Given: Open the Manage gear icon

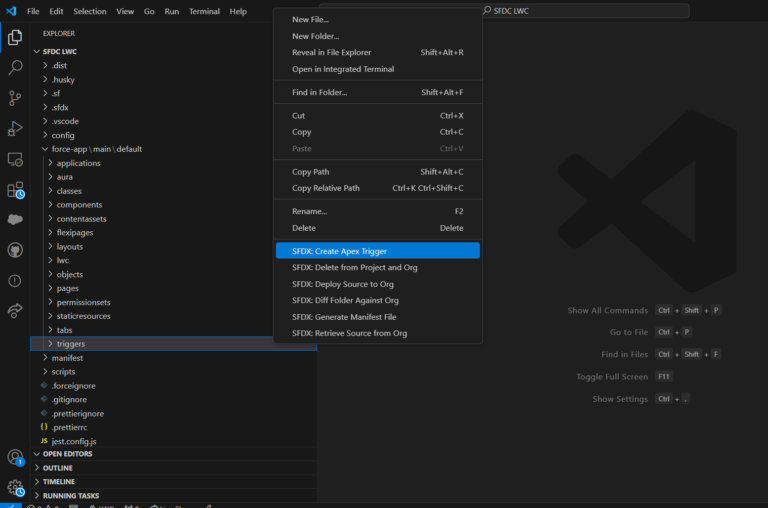Looking at the screenshot, I should 15,487.
